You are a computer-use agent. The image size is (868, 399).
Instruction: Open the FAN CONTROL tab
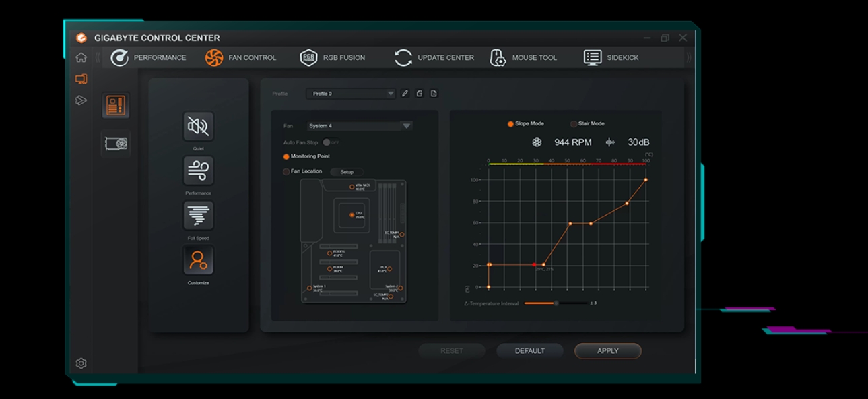click(x=253, y=58)
